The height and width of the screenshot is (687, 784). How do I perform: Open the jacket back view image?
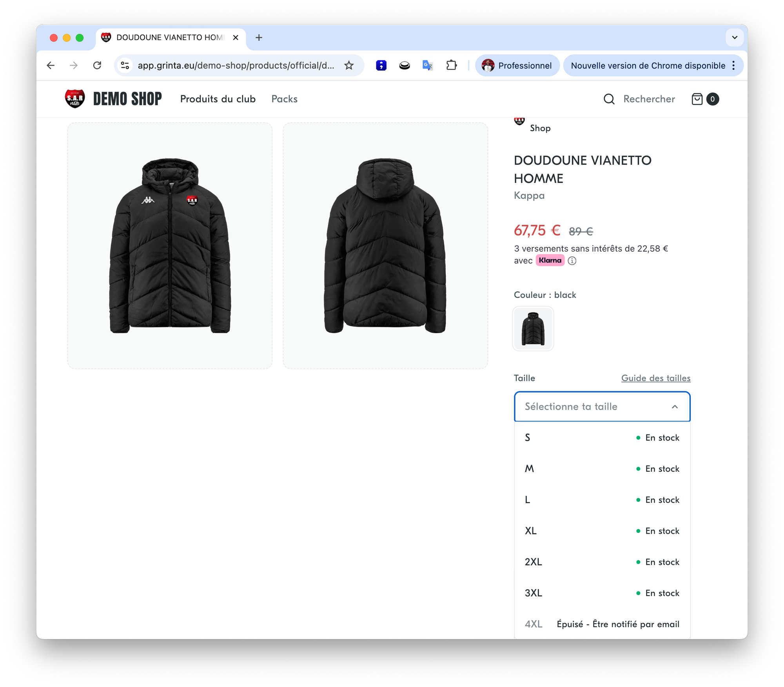[x=385, y=245]
